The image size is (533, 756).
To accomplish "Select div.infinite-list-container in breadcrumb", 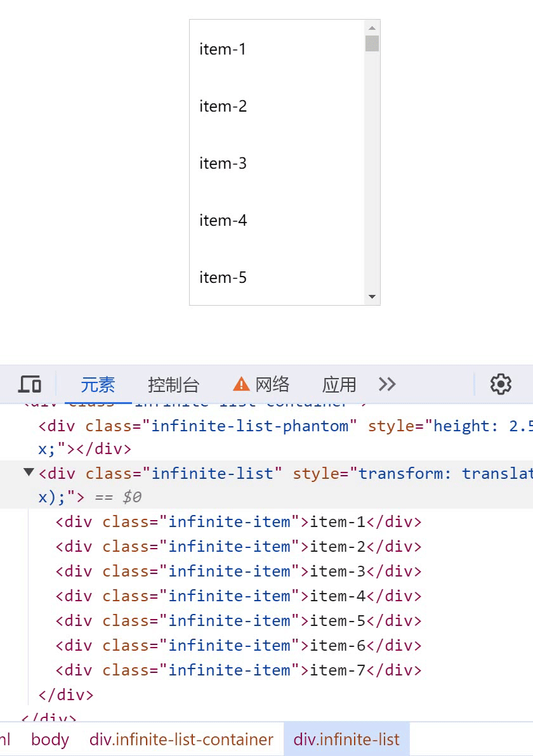I will click(181, 739).
